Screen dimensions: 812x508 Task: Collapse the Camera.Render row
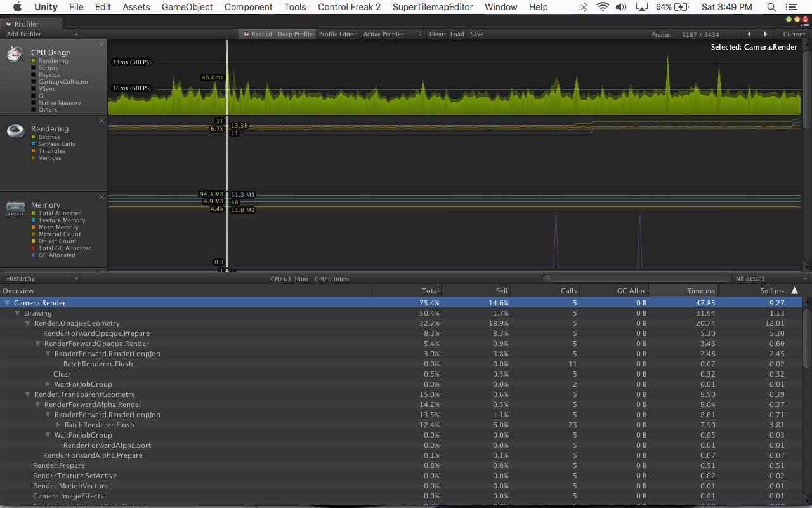(8, 304)
